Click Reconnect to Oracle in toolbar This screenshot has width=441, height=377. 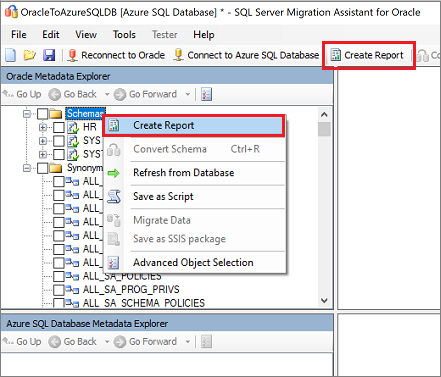[x=116, y=55]
